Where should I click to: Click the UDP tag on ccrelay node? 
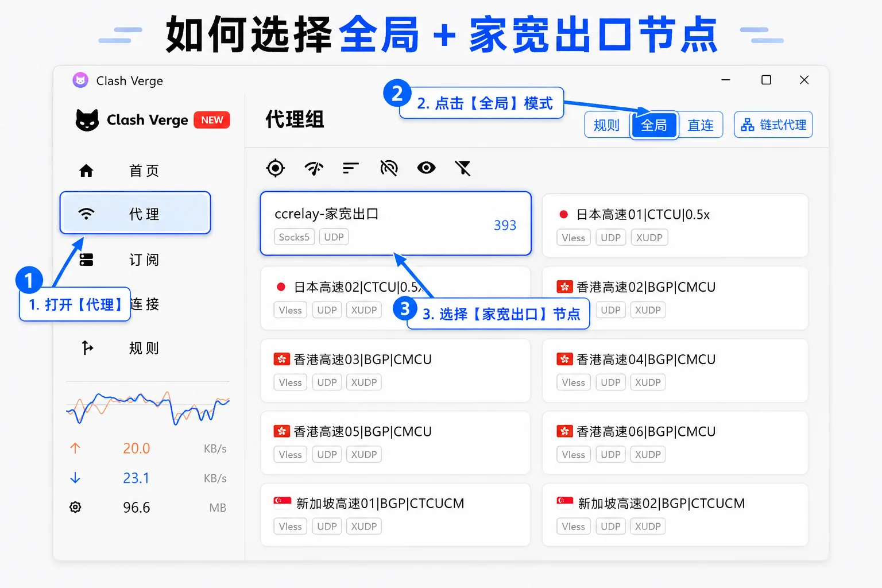pyautogui.click(x=334, y=237)
